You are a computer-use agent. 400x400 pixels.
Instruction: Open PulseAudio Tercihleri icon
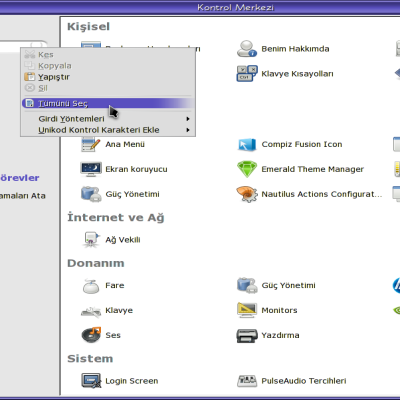(x=247, y=381)
